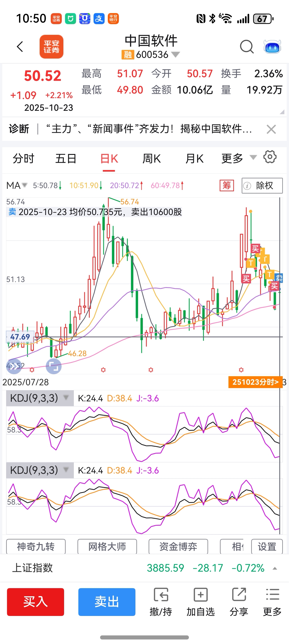Tap the blue 卖出 button
The width and height of the screenshot is (289, 644).
[x=107, y=602]
